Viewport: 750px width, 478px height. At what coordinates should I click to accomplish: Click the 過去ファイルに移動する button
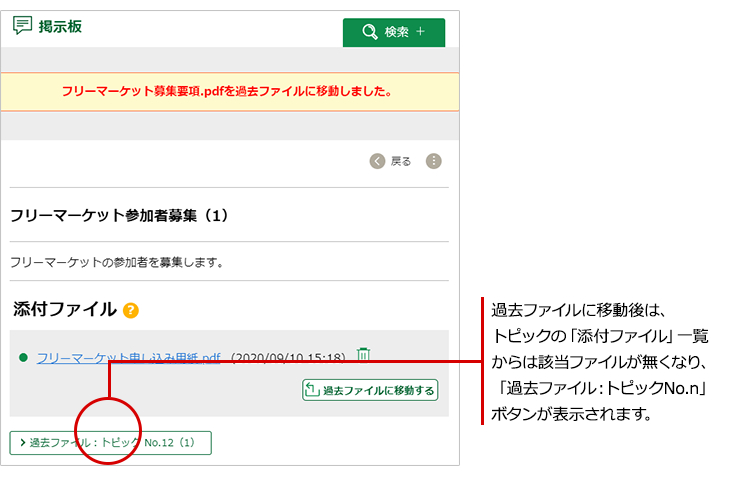point(369,390)
